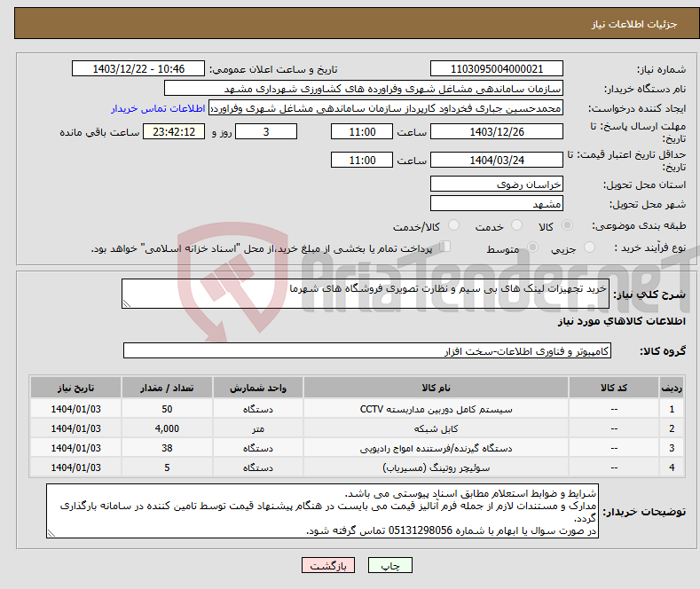This screenshot has width=700, height=589.
Task: Select the متوسط purchase type radio
Action: pyautogui.click(x=532, y=247)
